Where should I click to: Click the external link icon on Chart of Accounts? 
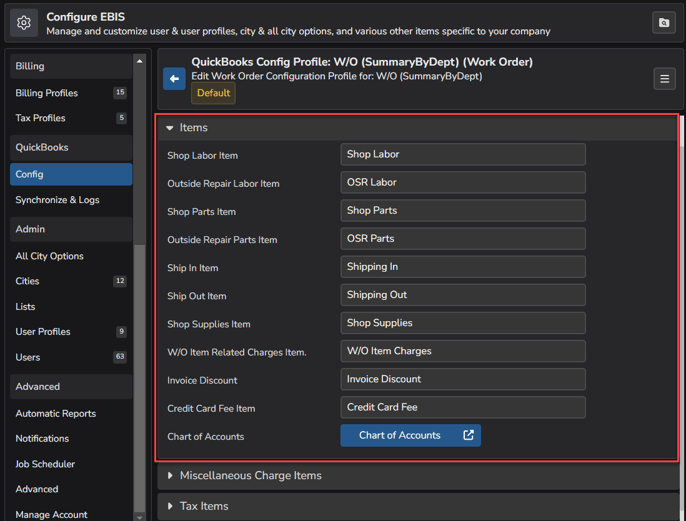coord(468,436)
